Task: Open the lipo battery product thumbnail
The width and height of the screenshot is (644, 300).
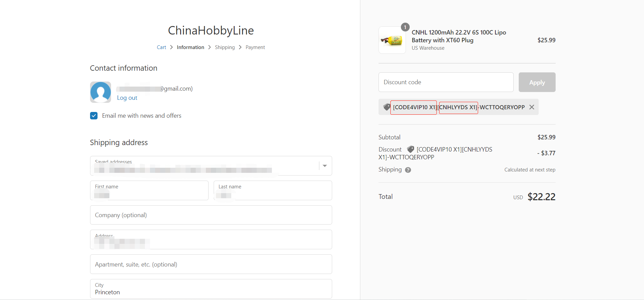Action: coord(392,40)
